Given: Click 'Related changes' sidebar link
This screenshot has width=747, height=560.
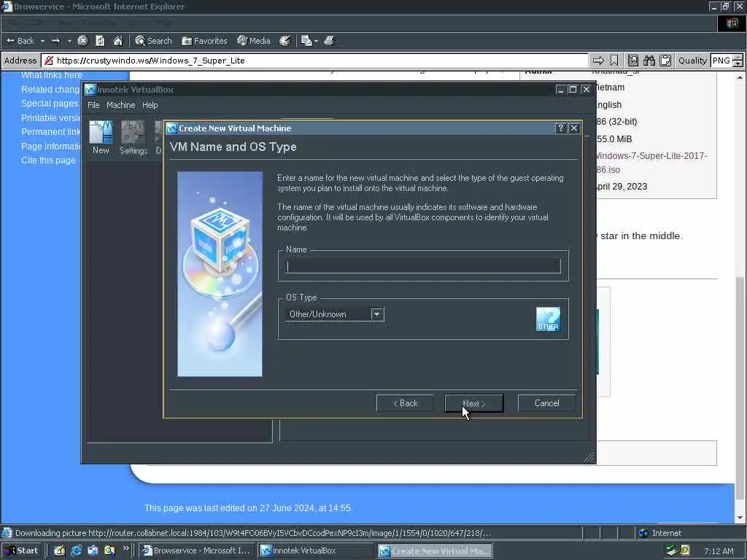Looking at the screenshot, I should tap(50, 90).
